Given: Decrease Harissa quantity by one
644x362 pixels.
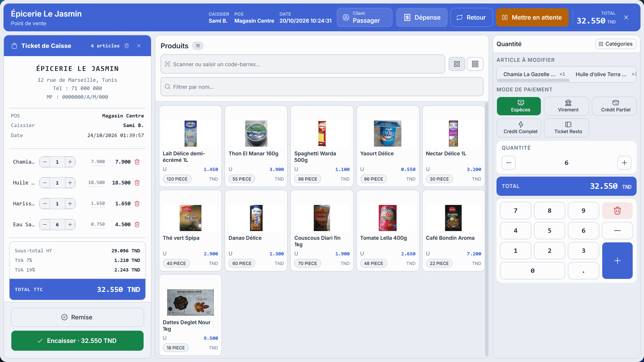Looking at the screenshot, I should [45, 203].
